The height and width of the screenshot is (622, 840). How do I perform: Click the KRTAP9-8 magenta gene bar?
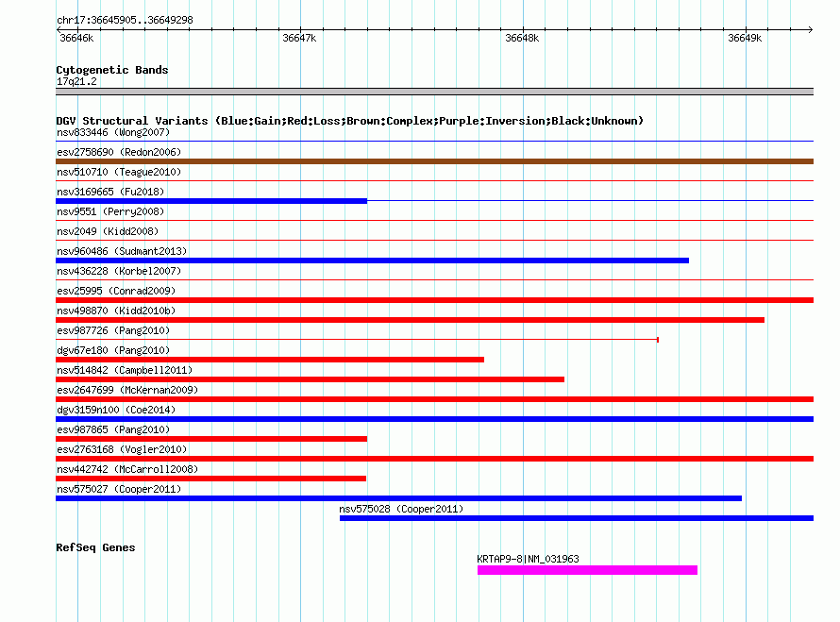point(587,570)
